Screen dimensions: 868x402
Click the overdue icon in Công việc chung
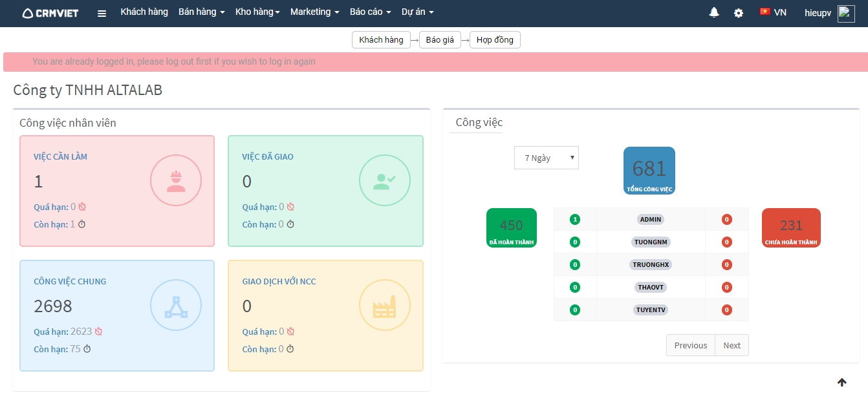pyautogui.click(x=98, y=332)
